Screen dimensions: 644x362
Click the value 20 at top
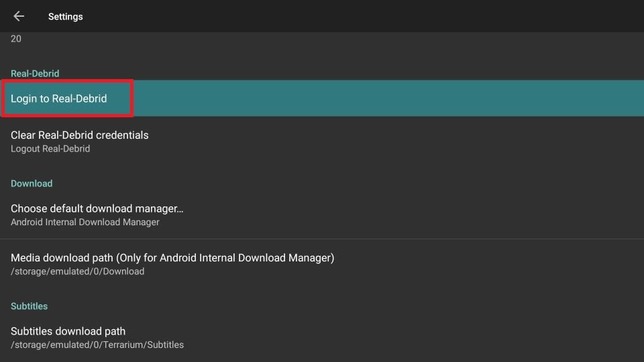(16, 39)
